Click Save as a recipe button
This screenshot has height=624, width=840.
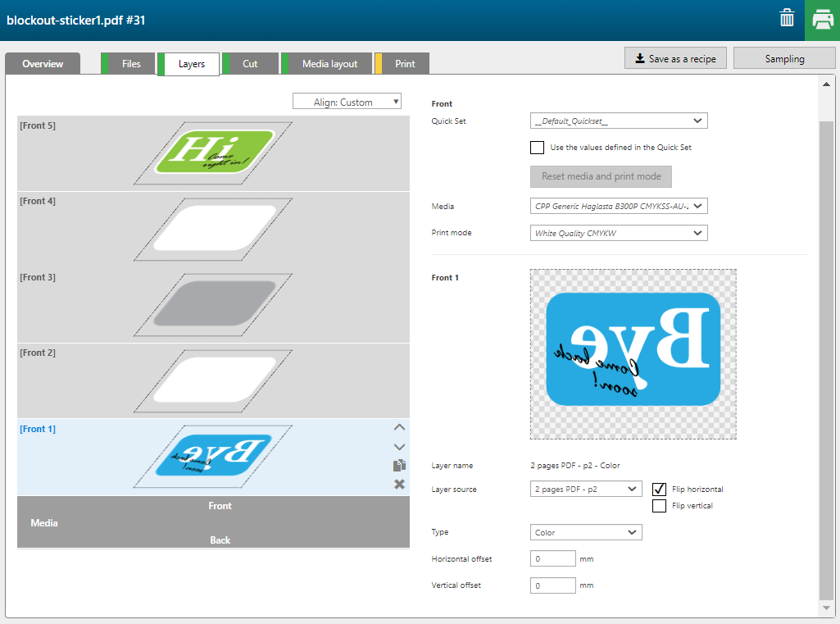pyautogui.click(x=675, y=59)
